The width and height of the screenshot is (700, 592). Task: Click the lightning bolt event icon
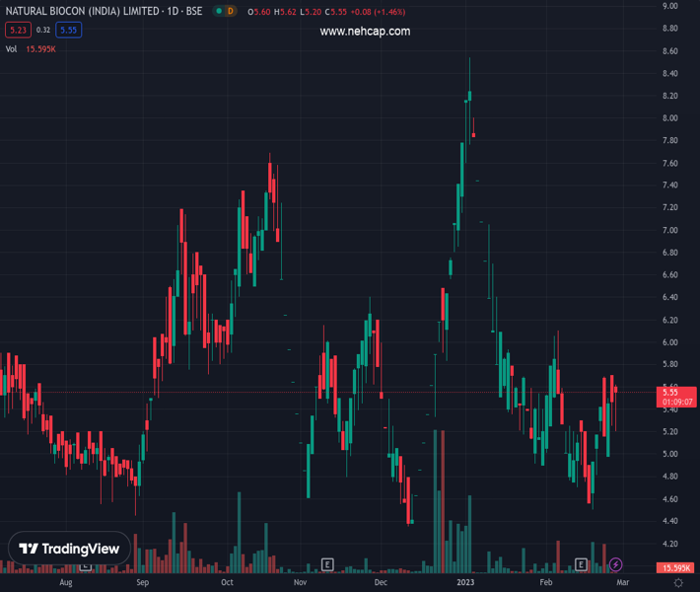click(x=615, y=564)
